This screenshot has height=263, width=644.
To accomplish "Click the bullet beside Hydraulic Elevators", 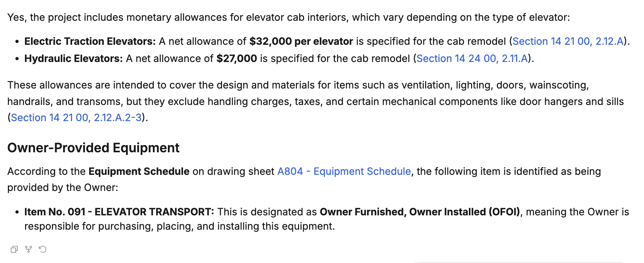I will click(17, 59).
